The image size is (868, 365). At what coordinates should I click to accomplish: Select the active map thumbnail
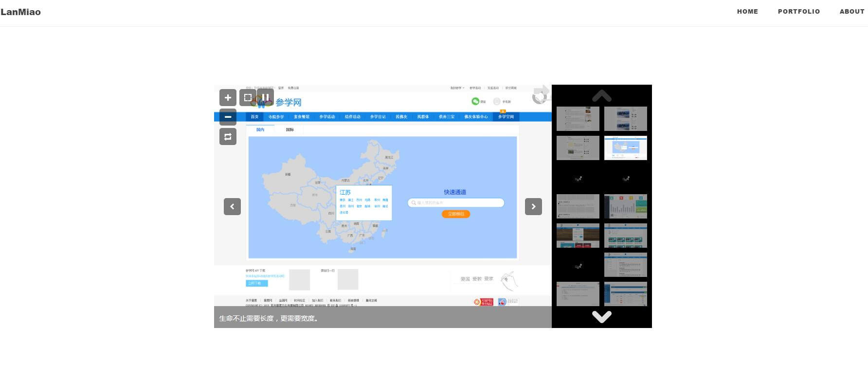[x=626, y=148]
